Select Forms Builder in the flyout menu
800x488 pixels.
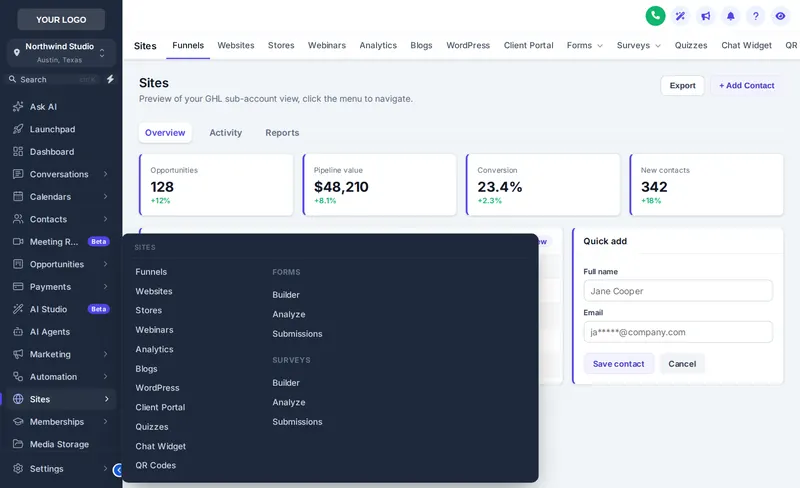click(286, 295)
